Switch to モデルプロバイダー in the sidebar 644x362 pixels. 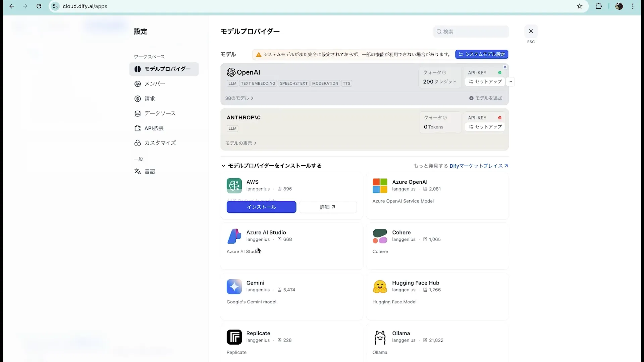(164, 69)
